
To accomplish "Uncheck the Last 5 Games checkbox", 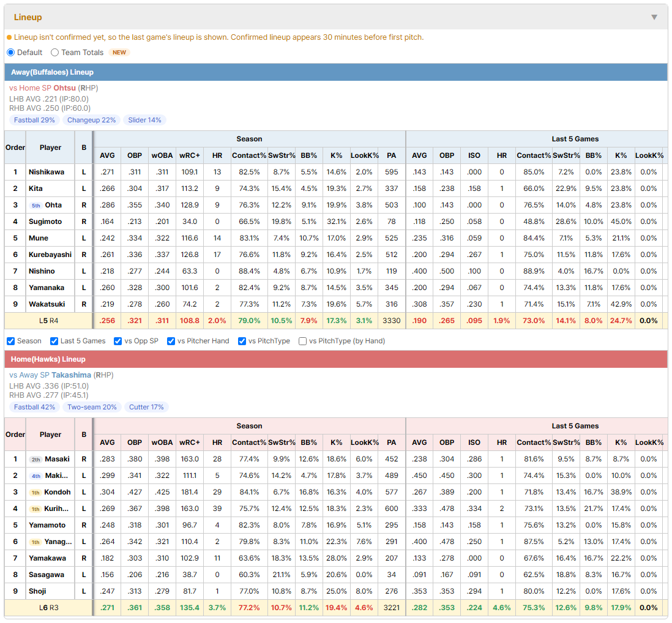I will (x=54, y=341).
